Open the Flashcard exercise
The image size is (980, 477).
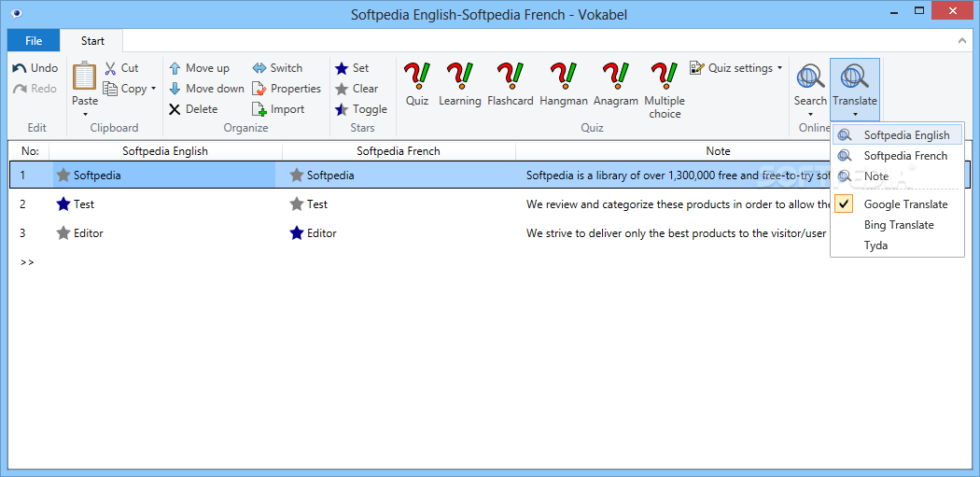tap(510, 84)
